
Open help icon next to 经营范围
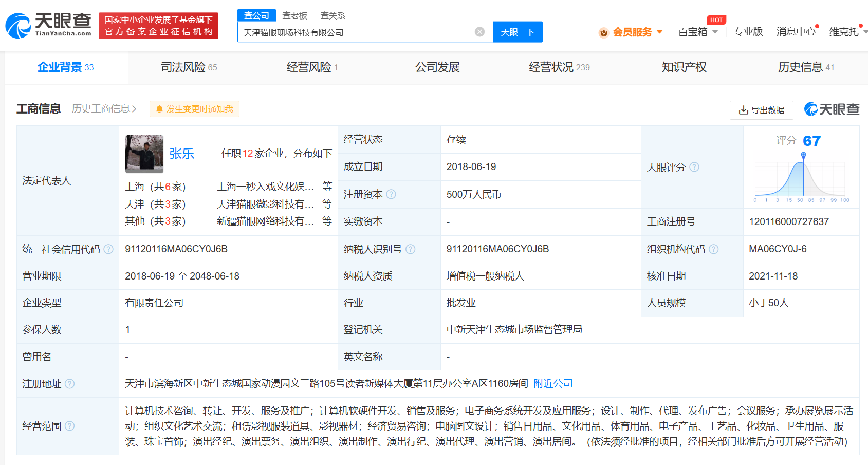(x=70, y=426)
